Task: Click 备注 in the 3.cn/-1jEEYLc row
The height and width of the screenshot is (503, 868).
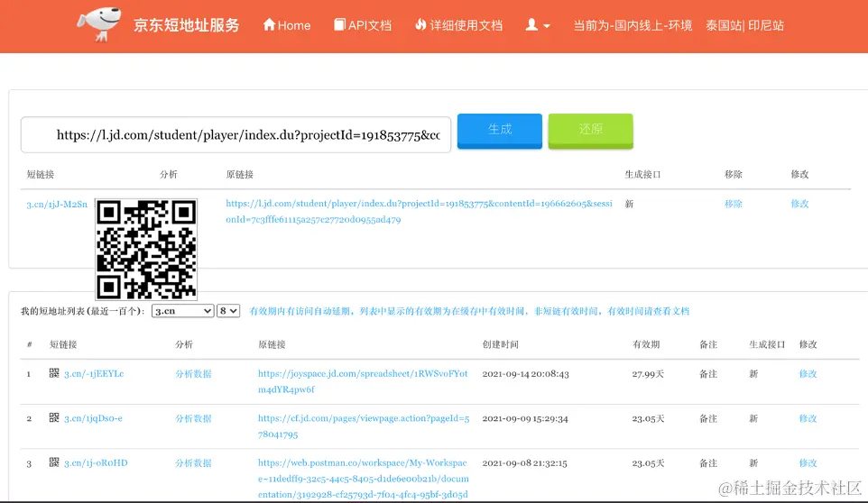Action: (708, 374)
